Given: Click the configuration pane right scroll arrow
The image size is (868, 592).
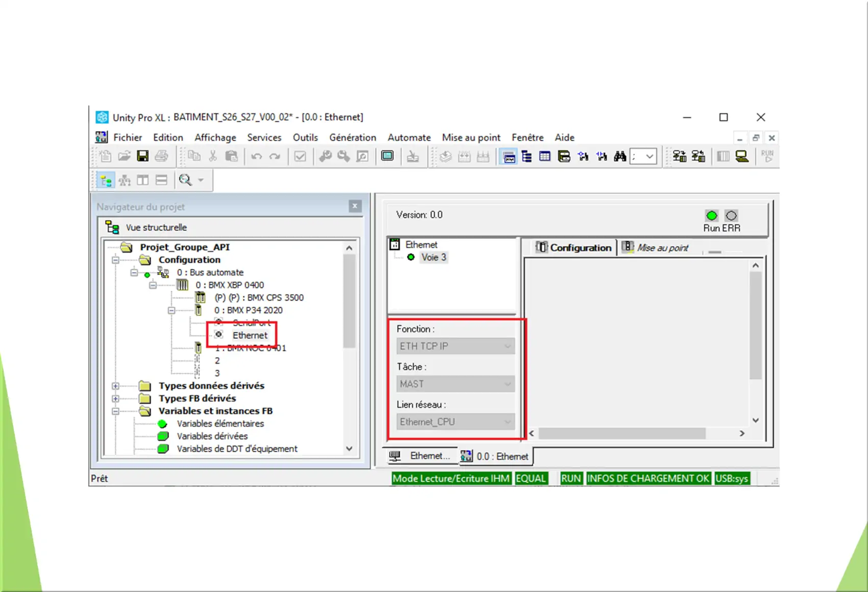Looking at the screenshot, I should [x=742, y=433].
